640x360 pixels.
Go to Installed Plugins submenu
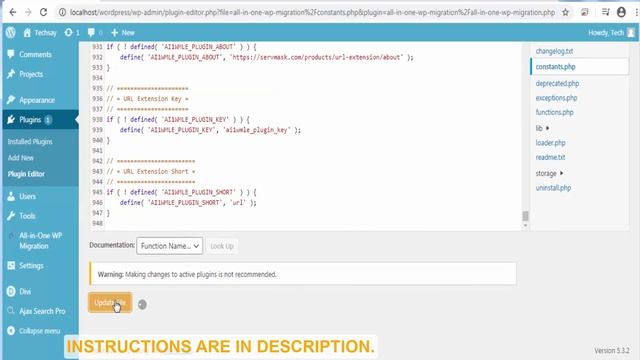30,142
